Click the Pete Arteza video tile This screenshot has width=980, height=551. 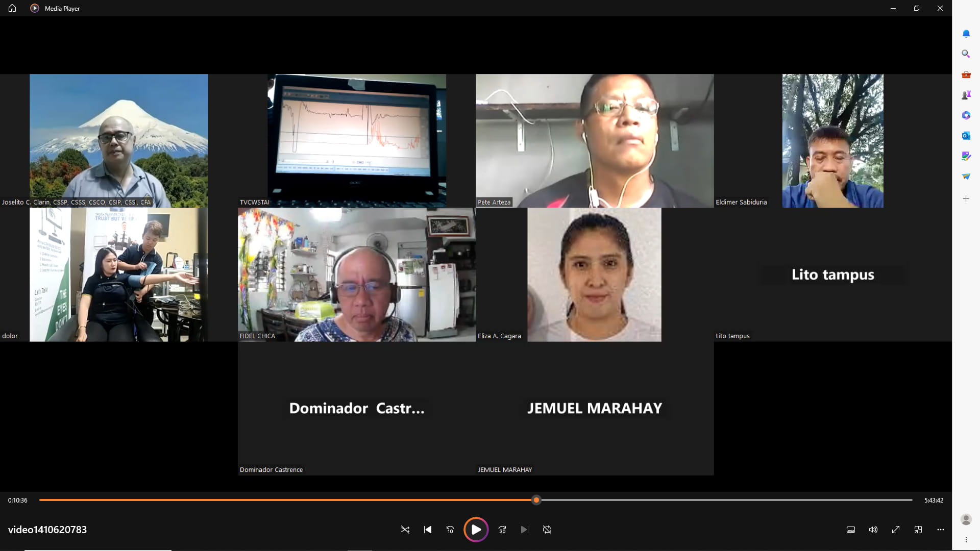pyautogui.click(x=595, y=141)
